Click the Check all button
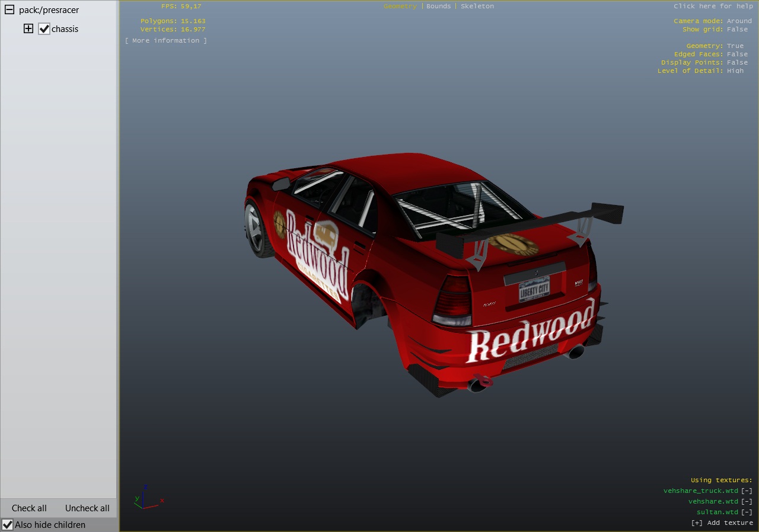This screenshot has width=759, height=532. click(29, 508)
